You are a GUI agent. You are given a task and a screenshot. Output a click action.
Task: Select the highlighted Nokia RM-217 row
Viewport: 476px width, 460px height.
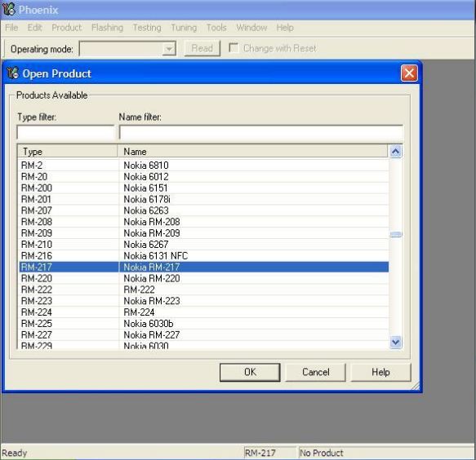pos(203,267)
